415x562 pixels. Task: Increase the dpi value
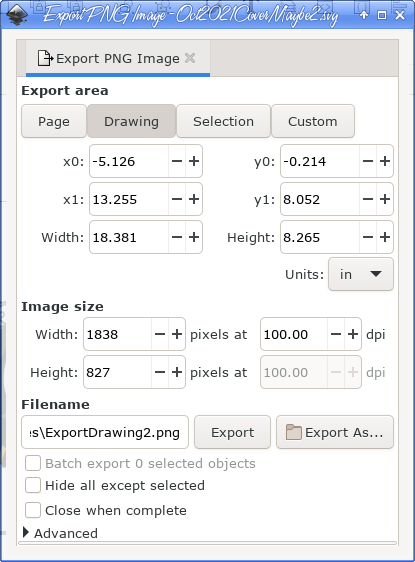point(353,334)
